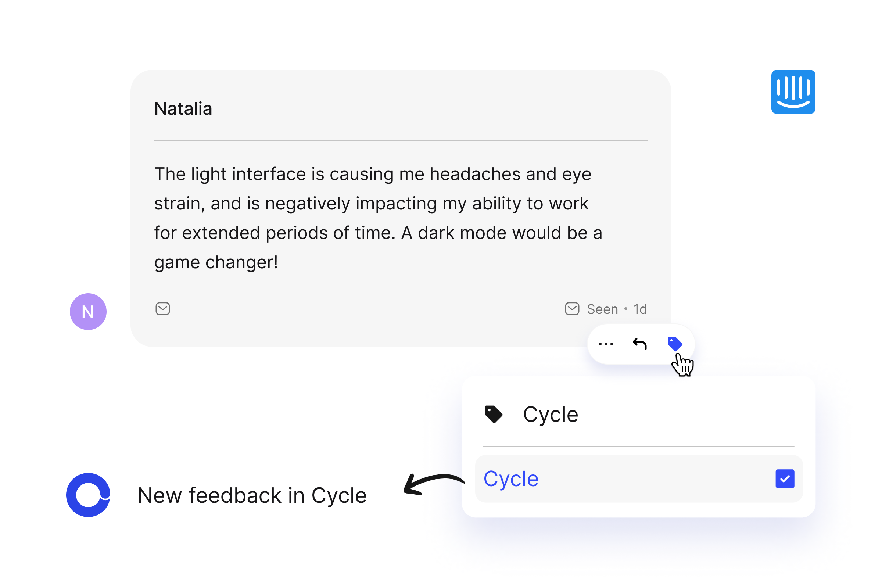Click the Cycle tag search header field
This screenshot has width=882, height=588.
tap(639, 415)
